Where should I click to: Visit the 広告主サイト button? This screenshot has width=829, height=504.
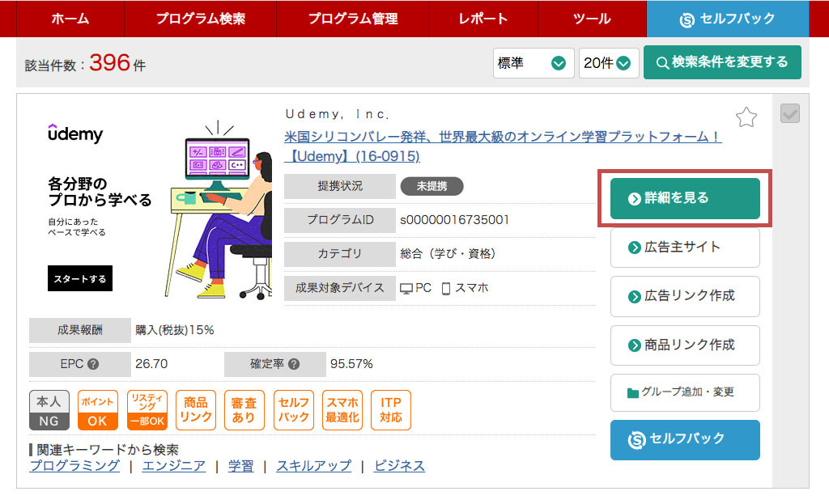point(685,248)
